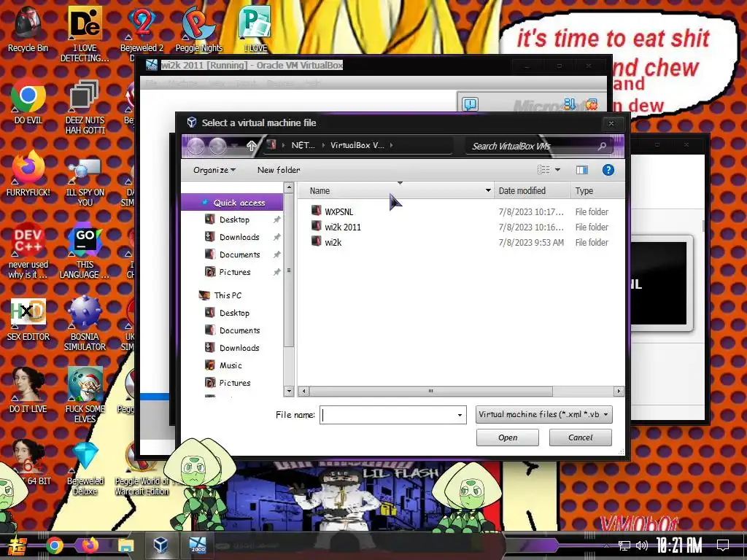Open the Virtual machine files type dropdown
Screen dimensions: 747x560
(x=543, y=414)
